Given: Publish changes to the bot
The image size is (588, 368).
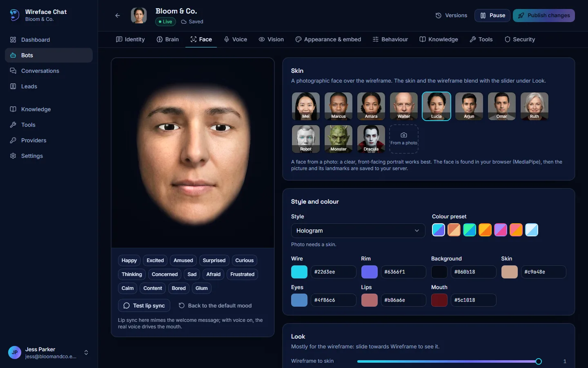Looking at the screenshot, I should click(544, 16).
